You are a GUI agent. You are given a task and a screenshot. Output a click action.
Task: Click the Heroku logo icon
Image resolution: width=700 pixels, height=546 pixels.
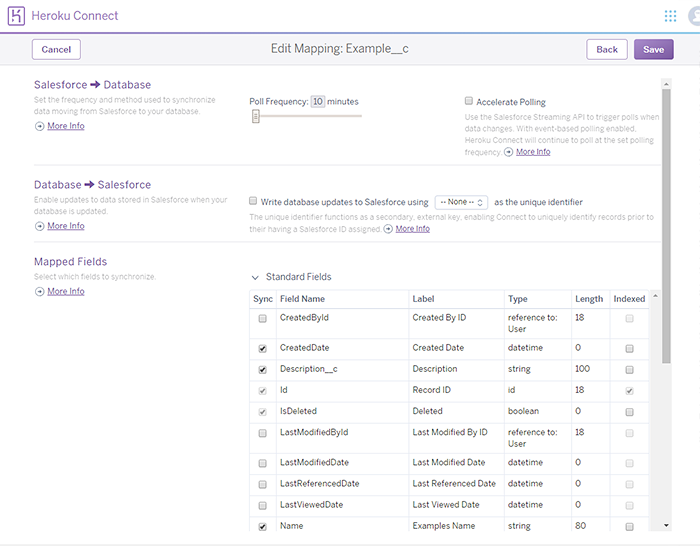[x=16, y=16]
